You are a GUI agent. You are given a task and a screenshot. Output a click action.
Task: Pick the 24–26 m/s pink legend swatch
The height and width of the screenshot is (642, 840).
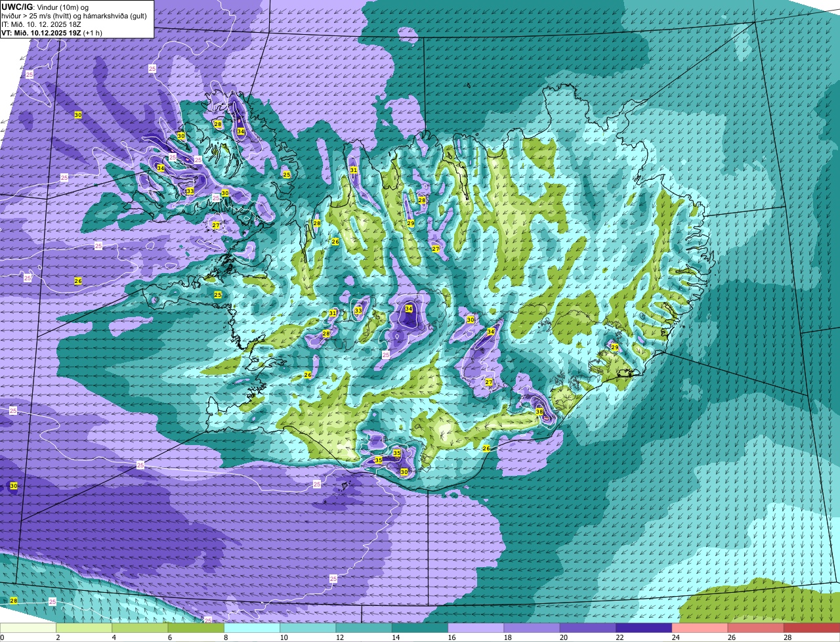tap(702, 628)
